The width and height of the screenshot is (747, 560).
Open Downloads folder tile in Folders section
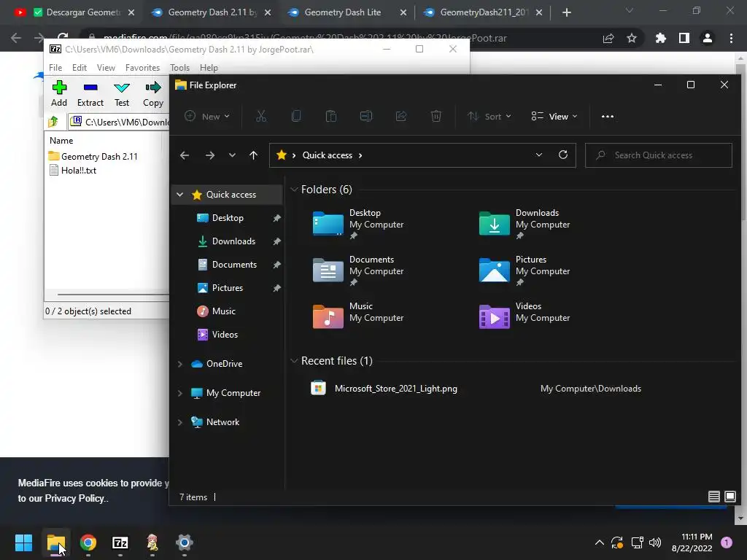(x=525, y=224)
